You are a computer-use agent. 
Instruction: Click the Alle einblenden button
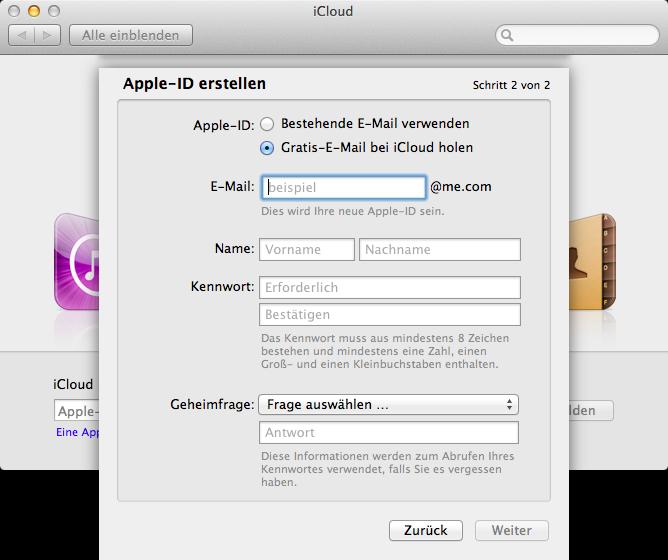pyautogui.click(x=131, y=35)
